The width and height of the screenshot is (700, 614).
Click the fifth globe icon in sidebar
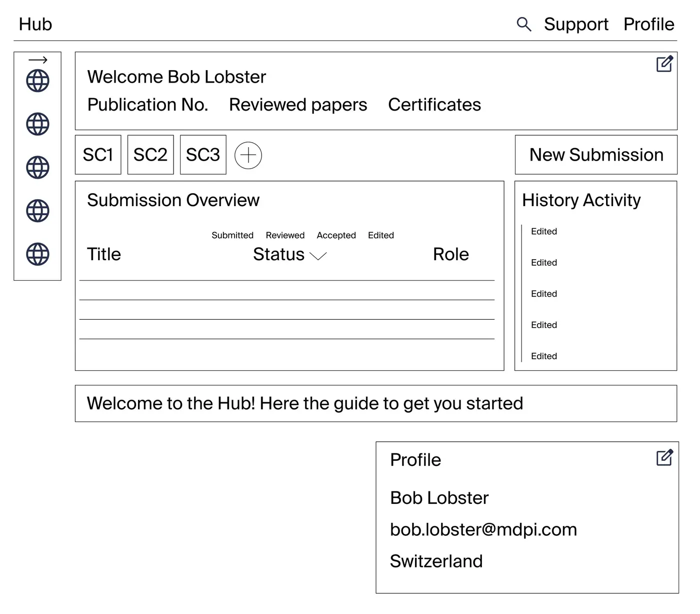pos(37,254)
